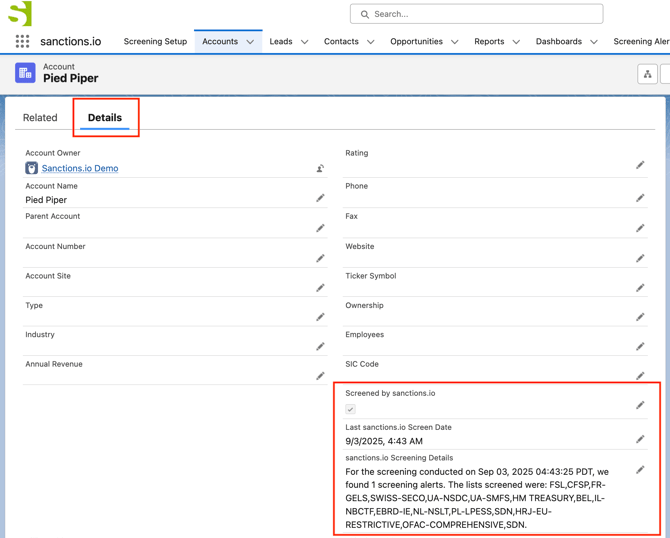The image size is (670, 538).
Task: Open the Leads navigation tab
Action: click(281, 41)
